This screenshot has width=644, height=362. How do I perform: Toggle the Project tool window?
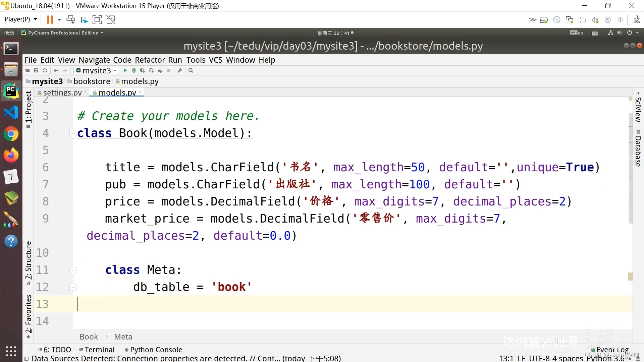coord(29,109)
